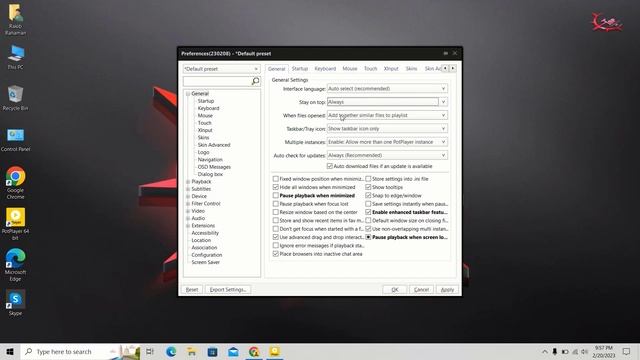Collapse the General tree node
The height and width of the screenshot is (360, 640).
pyautogui.click(x=188, y=93)
